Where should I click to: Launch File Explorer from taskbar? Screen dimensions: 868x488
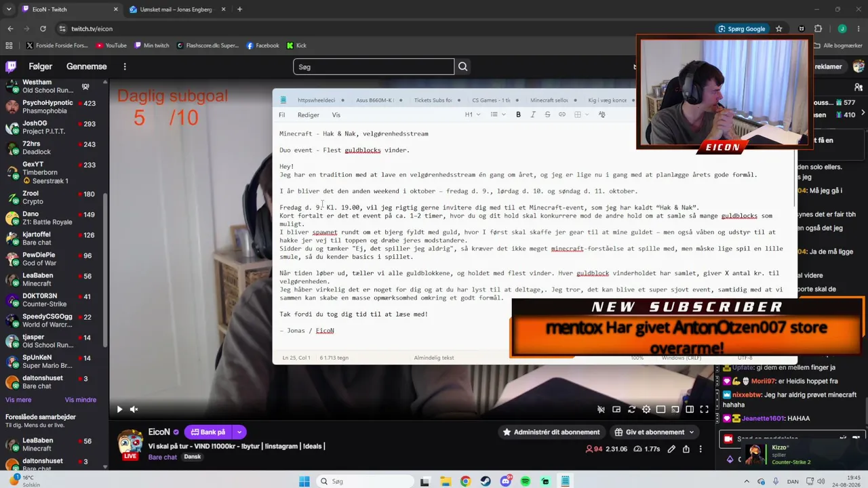[x=446, y=481]
